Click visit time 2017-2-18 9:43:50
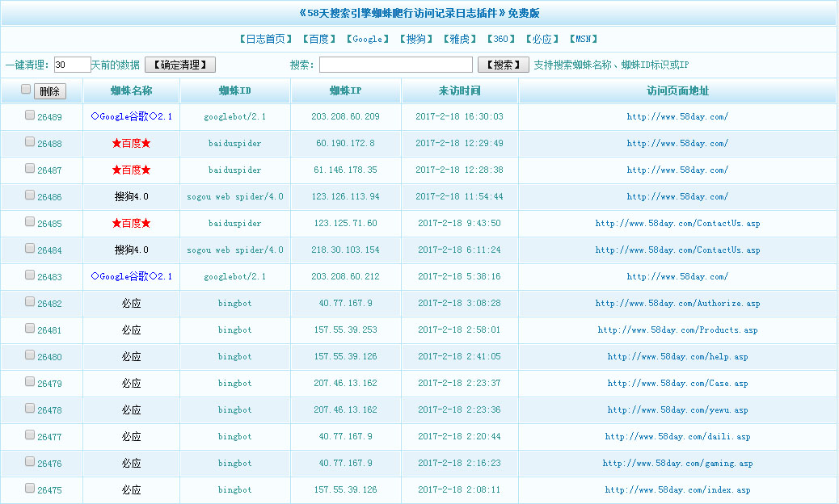839x504 pixels. (x=460, y=223)
